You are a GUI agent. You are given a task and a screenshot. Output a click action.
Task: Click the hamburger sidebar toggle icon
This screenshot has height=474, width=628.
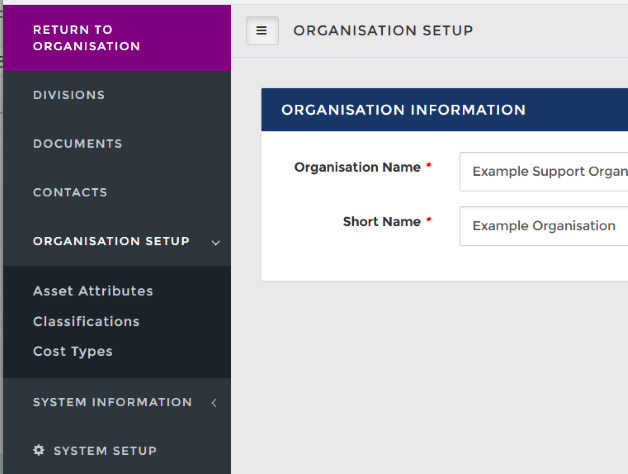click(x=262, y=31)
